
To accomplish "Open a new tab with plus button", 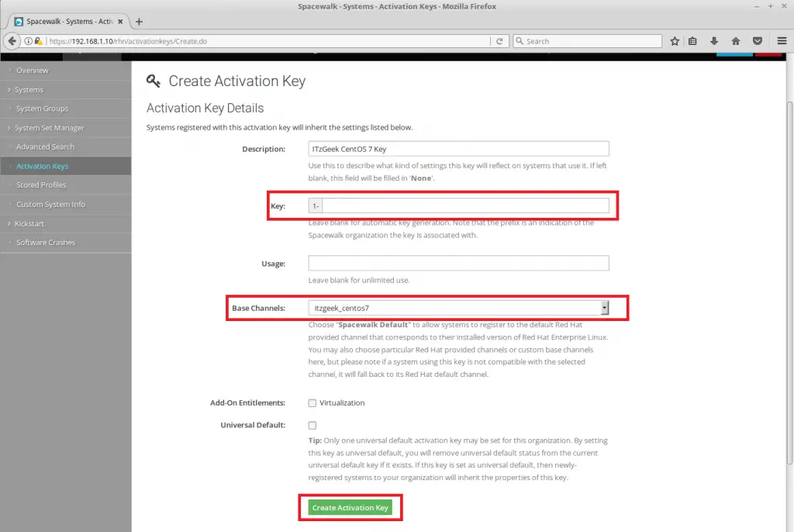I will click(139, 21).
